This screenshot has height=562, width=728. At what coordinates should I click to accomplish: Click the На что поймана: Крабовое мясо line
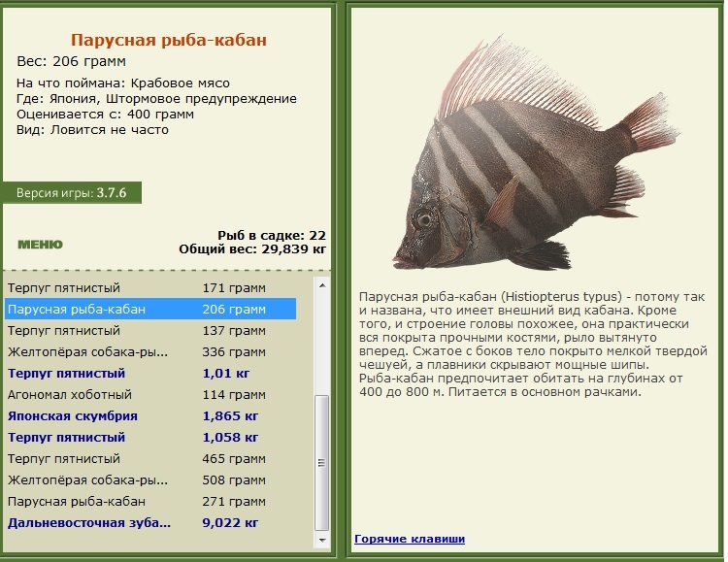tap(123, 83)
